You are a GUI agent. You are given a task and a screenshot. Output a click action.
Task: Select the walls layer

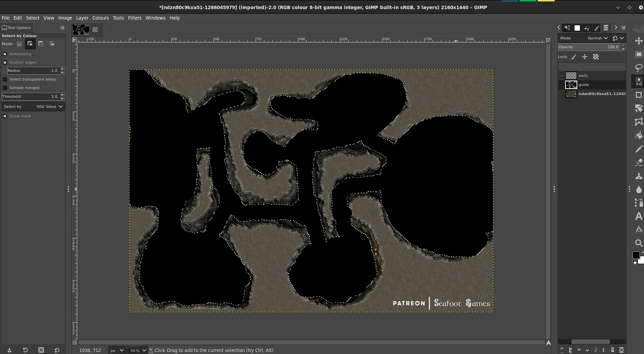pyautogui.click(x=583, y=76)
